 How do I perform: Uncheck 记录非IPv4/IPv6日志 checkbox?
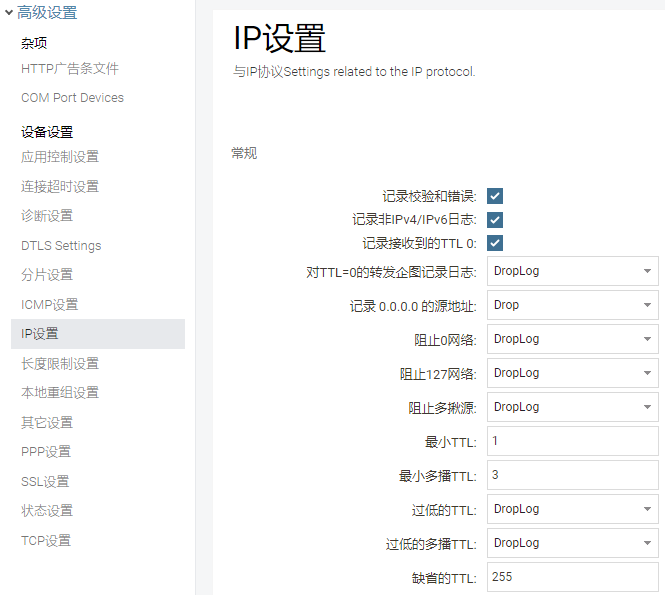point(495,220)
